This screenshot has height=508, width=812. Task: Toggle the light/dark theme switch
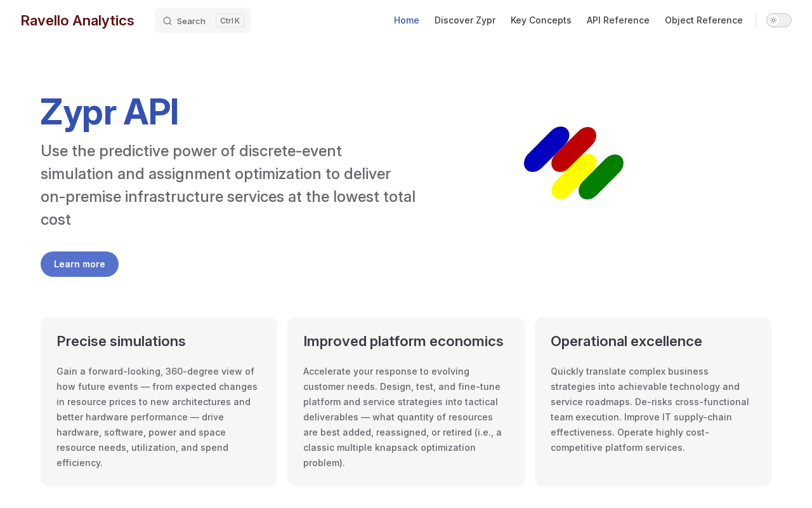coord(779,20)
